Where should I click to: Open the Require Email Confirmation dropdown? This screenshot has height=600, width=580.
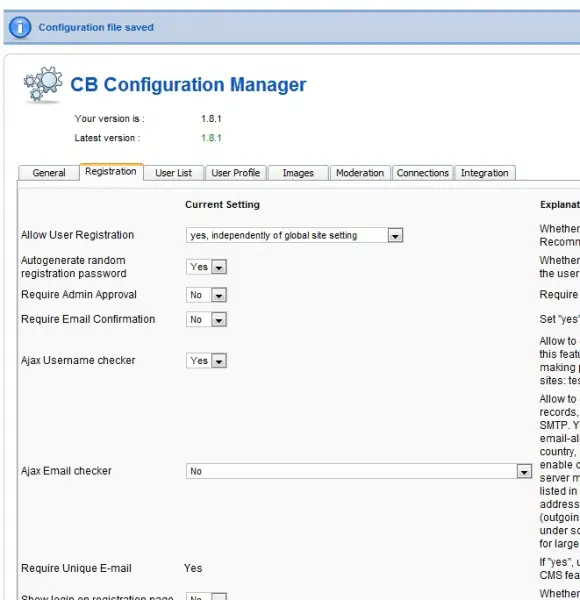(x=206, y=320)
